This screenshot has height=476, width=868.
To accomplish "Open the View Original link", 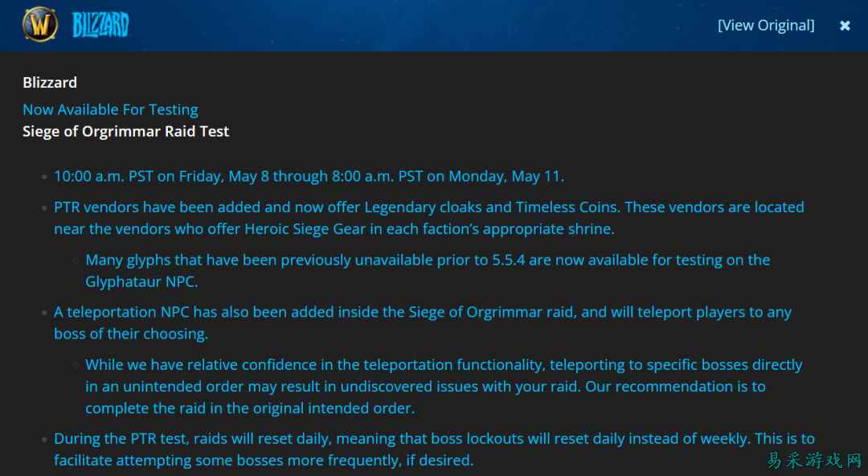I will click(x=766, y=26).
